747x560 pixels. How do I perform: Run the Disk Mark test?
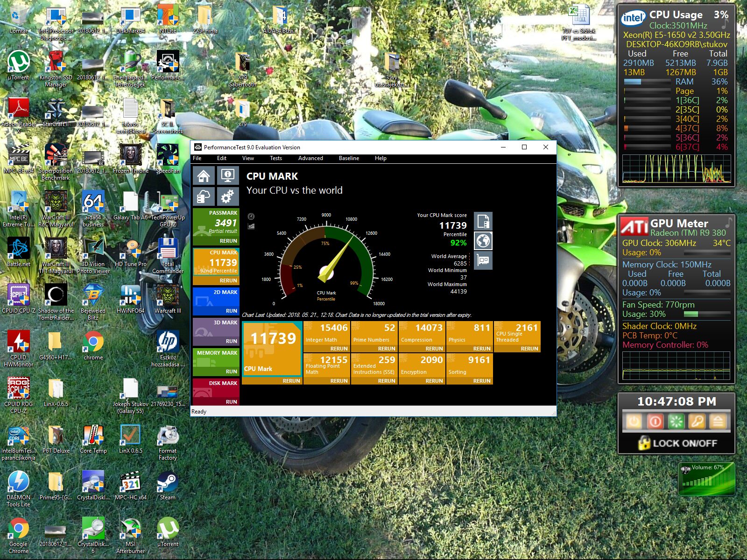point(232,402)
